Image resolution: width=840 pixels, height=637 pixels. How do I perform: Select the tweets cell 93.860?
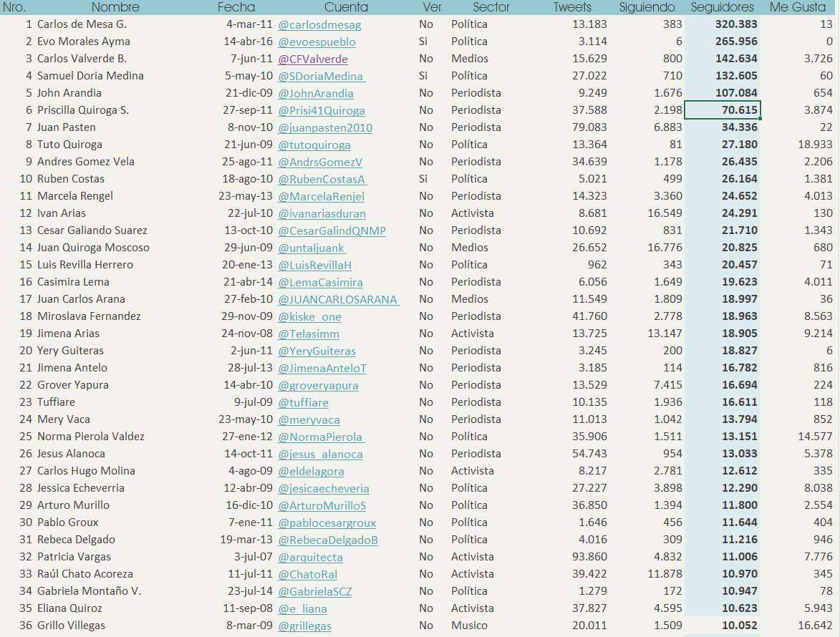pos(589,557)
